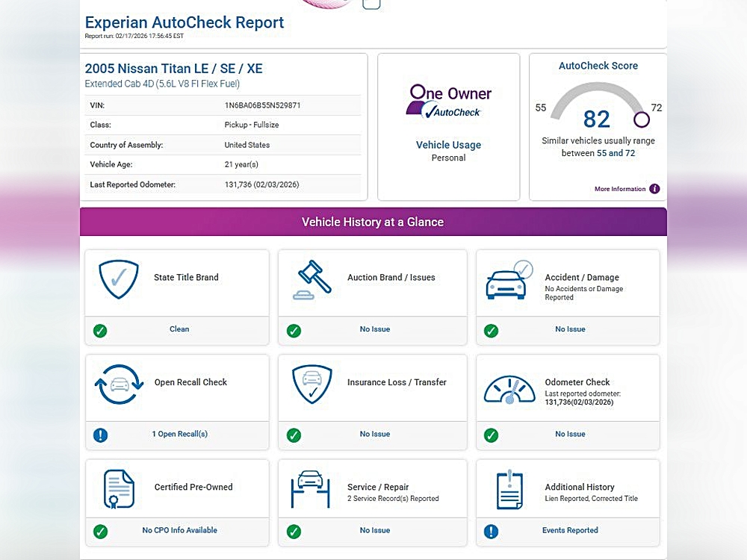747x560 pixels.
Task: Click the Accident / Damage car icon
Action: 509,281
